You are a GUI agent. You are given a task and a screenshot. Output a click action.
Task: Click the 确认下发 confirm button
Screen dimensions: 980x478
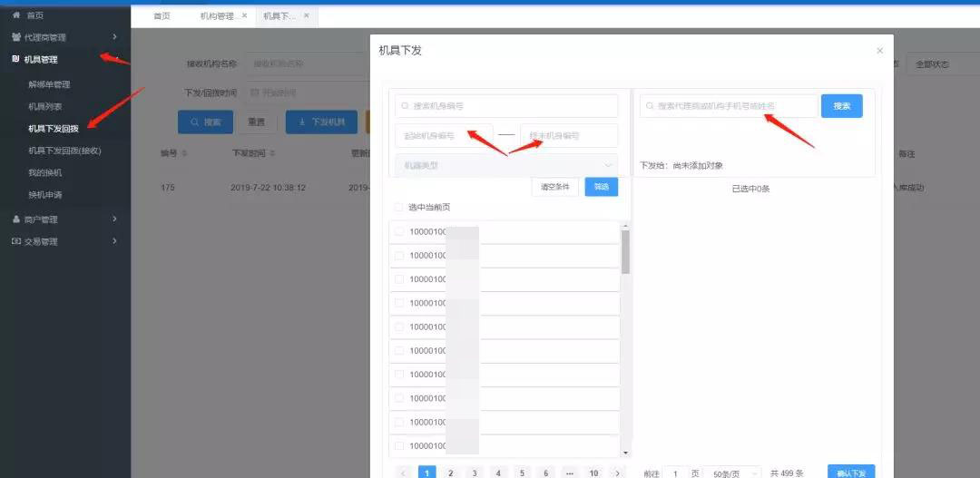[x=851, y=473]
